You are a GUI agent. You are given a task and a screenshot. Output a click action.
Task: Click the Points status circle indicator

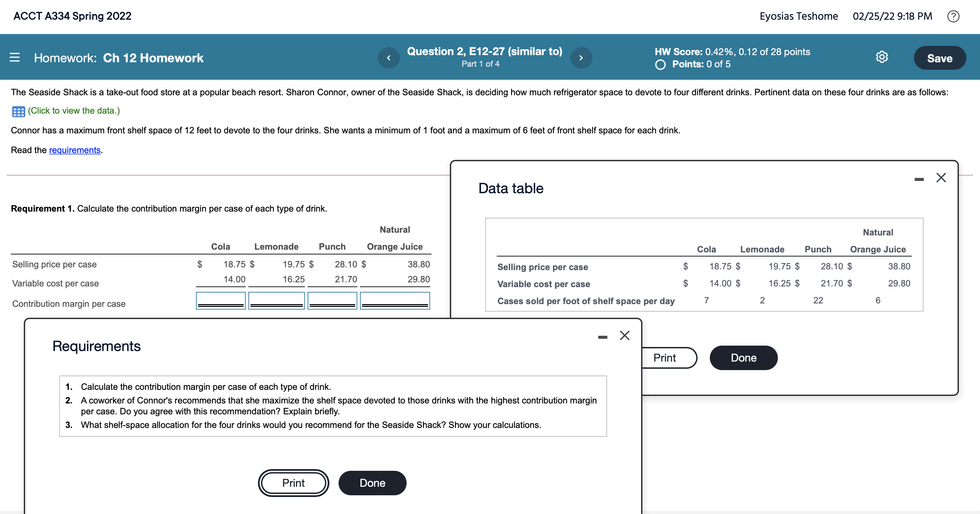coord(660,65)
